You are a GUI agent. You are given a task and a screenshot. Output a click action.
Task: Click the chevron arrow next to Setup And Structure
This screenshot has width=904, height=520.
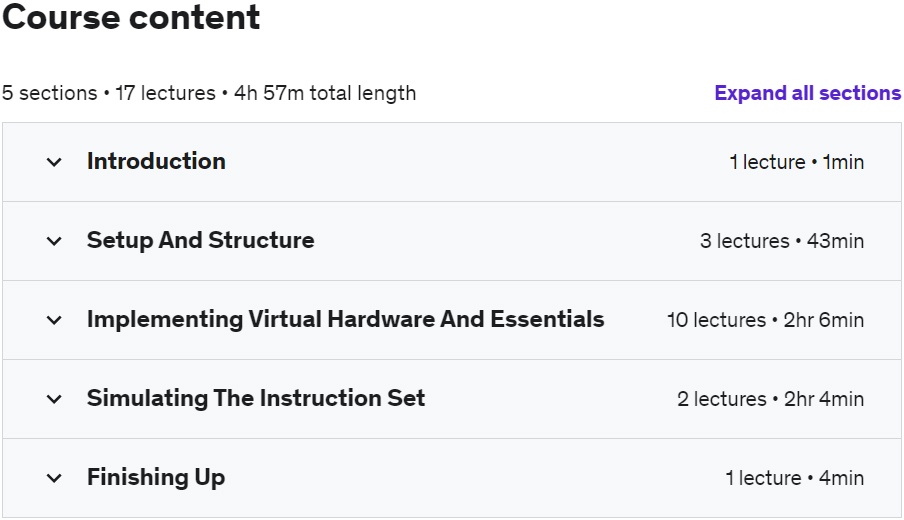54,241
